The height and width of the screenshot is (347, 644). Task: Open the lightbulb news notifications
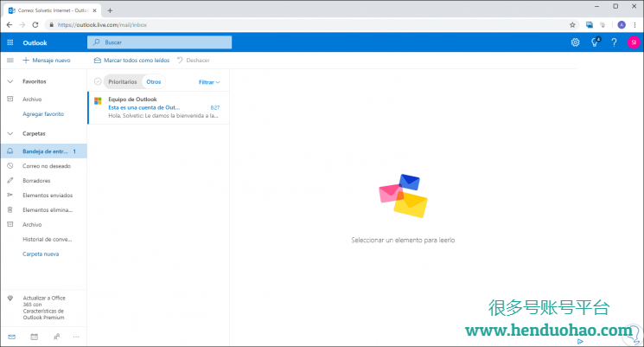point(595,42)
